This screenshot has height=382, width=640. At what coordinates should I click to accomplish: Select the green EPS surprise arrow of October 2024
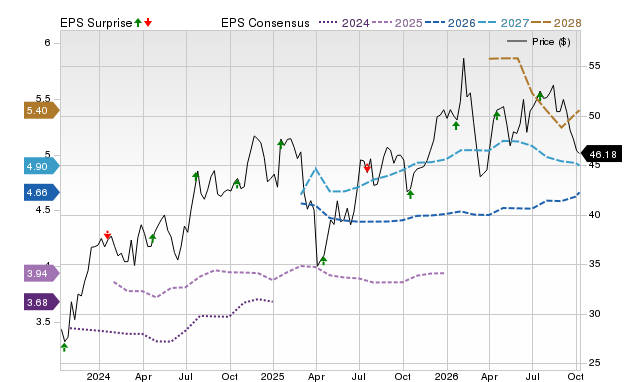237,184
